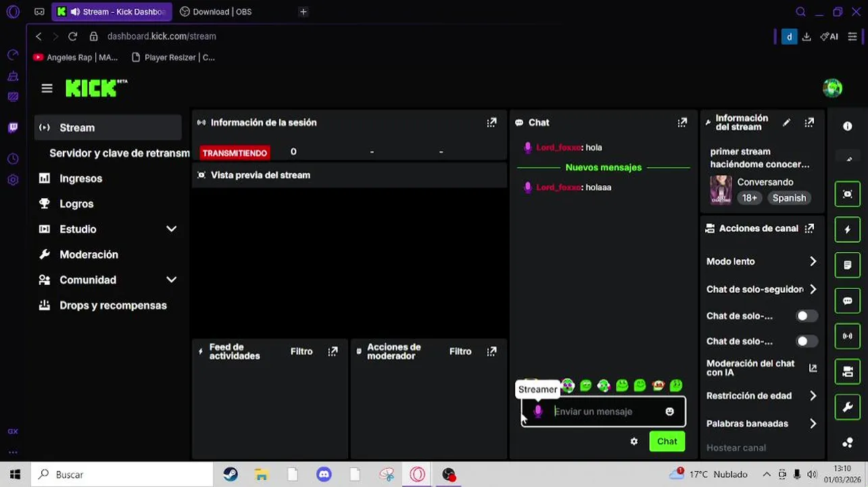Click the purple Streamer microphone badge
The width and height of the screenshot is (868, 487).
click(538, 411)
